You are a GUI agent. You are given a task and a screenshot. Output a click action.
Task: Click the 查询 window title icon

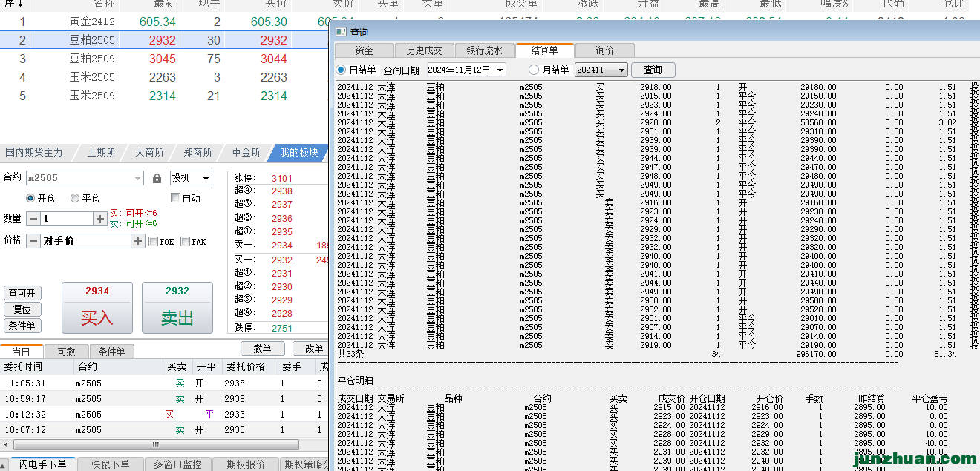coord(340,32)
